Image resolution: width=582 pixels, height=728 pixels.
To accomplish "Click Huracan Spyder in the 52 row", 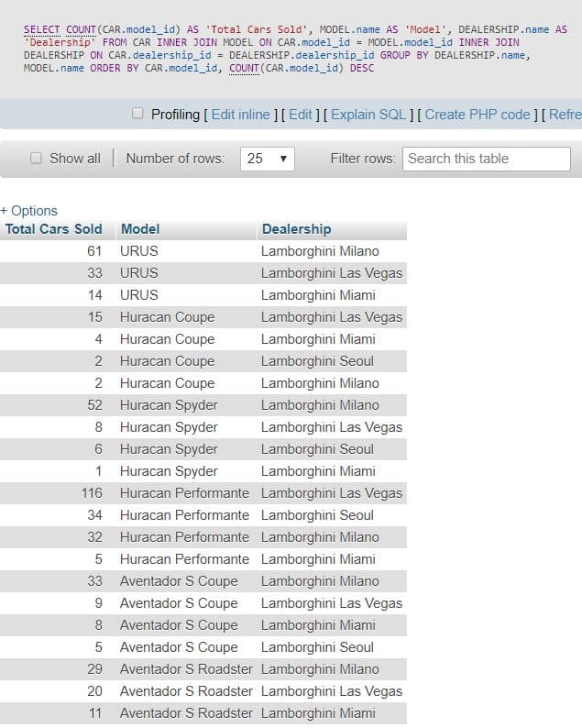I will tap(169, 405).
